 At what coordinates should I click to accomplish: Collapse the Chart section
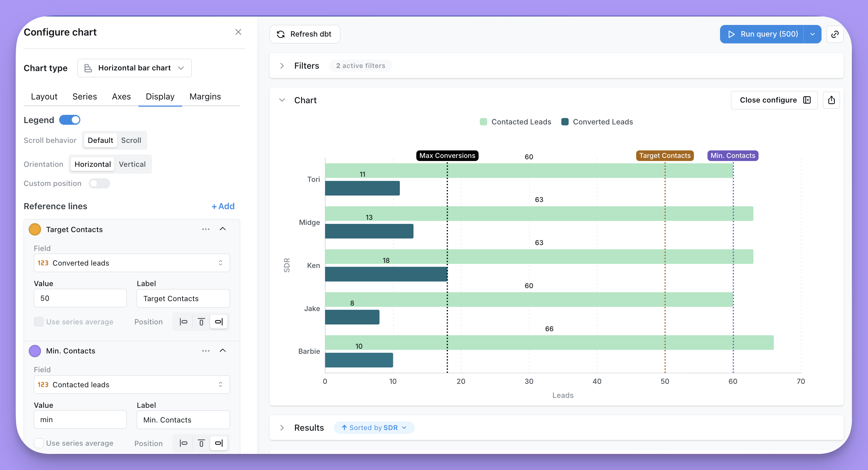pos(282,100)
